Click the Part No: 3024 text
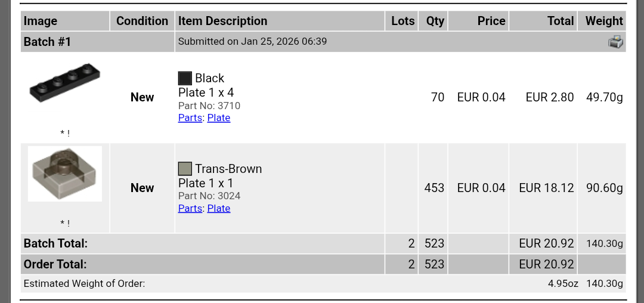The height and width of the screenshot is (303, 644). [x=209, y=196]
